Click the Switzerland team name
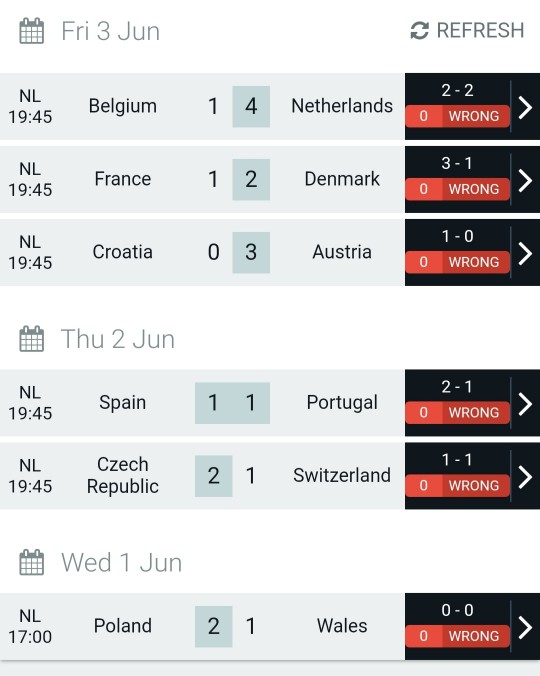Viewport: 540px width, 676px height. (342, 475)
